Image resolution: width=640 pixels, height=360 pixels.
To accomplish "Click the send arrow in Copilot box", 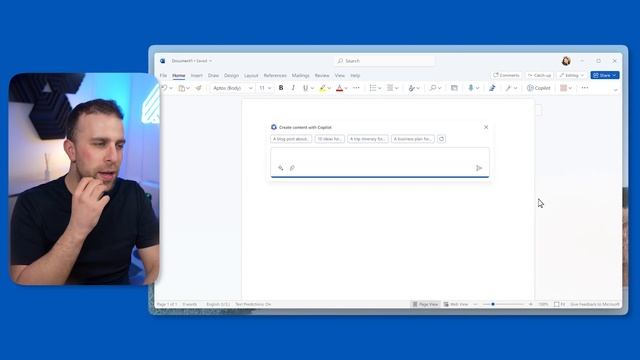I will 479,168.
